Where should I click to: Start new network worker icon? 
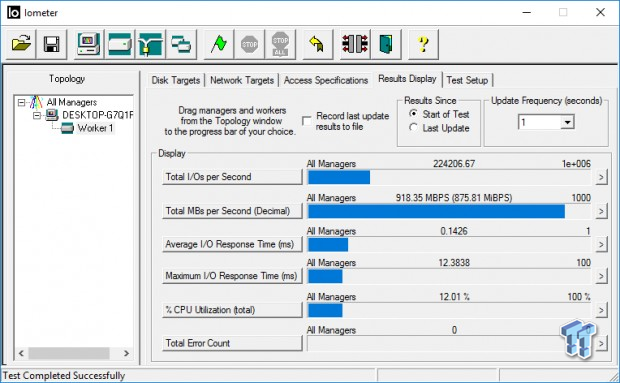coord(150,44)
